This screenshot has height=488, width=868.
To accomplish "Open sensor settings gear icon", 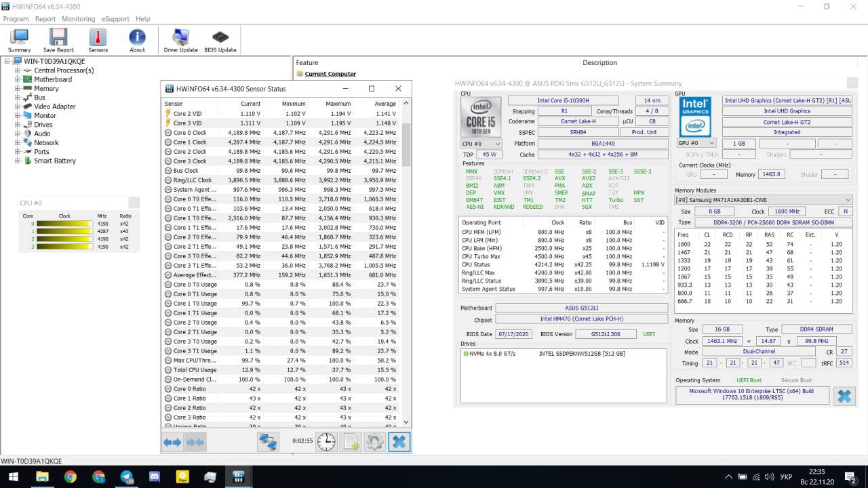I will tap(374, 442).
